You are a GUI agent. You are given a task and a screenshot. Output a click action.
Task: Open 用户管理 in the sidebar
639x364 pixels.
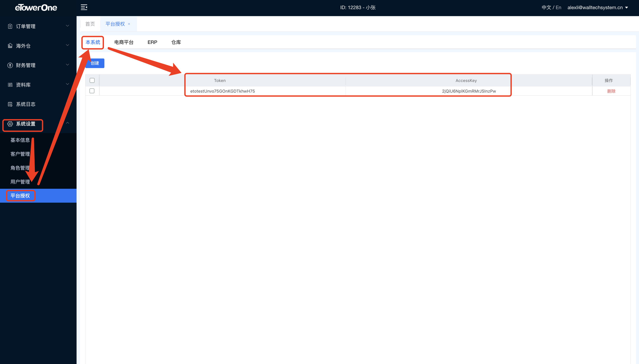click(x=20, y=182)
